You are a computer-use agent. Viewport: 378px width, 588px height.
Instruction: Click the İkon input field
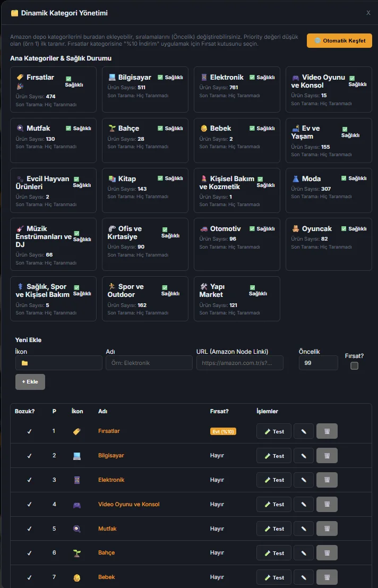(x=59, y=363)
